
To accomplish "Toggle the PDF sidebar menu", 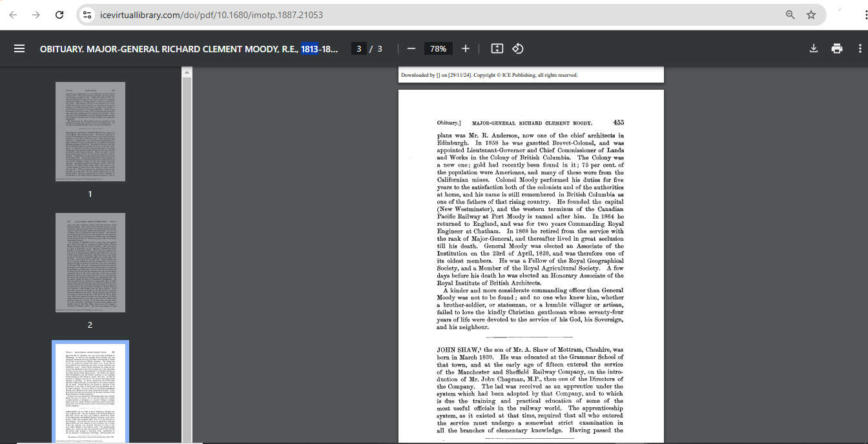I will pyautogui.click(x=19, y=48).
